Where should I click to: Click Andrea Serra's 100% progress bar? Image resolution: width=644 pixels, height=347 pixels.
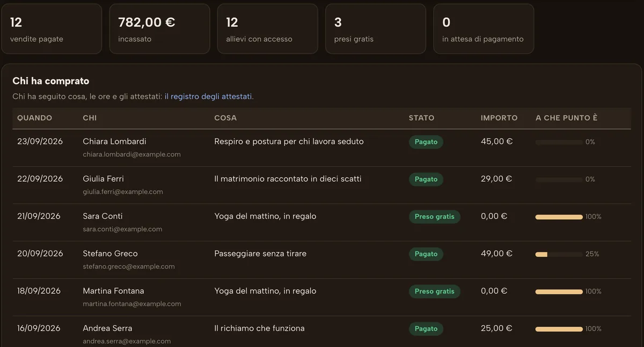click(559, 329)
